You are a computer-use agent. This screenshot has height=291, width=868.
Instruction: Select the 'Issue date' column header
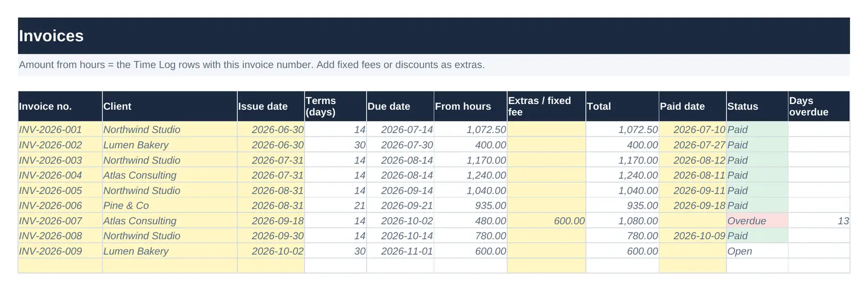[x=271, y=106]
